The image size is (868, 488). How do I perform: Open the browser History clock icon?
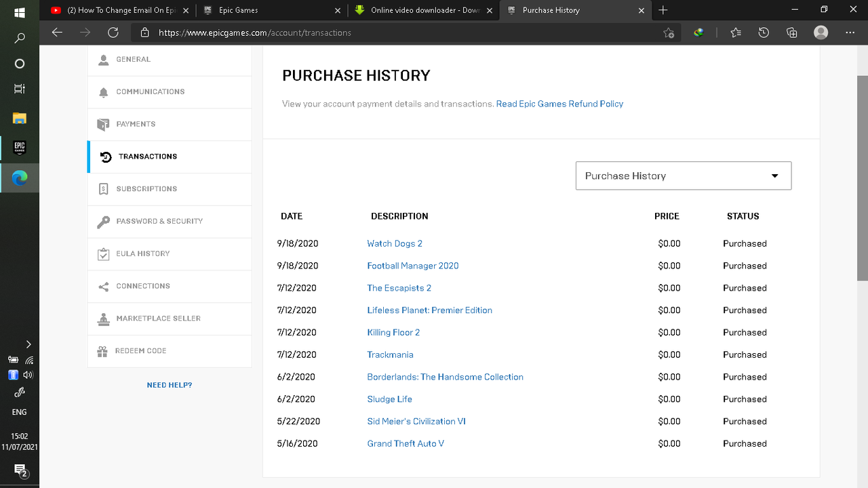[764, 33]
